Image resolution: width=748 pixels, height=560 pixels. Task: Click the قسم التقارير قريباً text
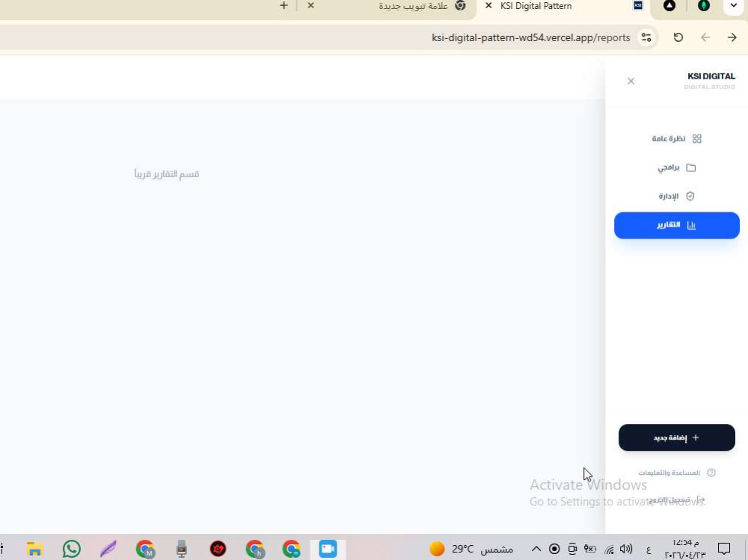pos(167,174)
